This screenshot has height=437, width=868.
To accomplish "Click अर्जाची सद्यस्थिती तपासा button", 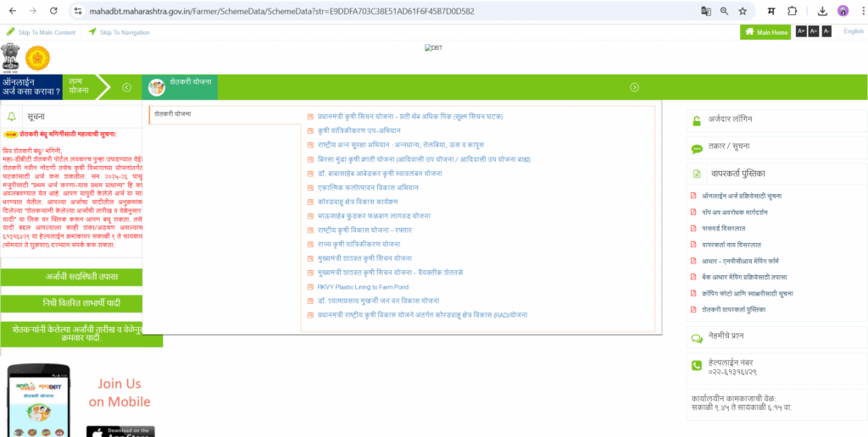I will pos(81,277).
